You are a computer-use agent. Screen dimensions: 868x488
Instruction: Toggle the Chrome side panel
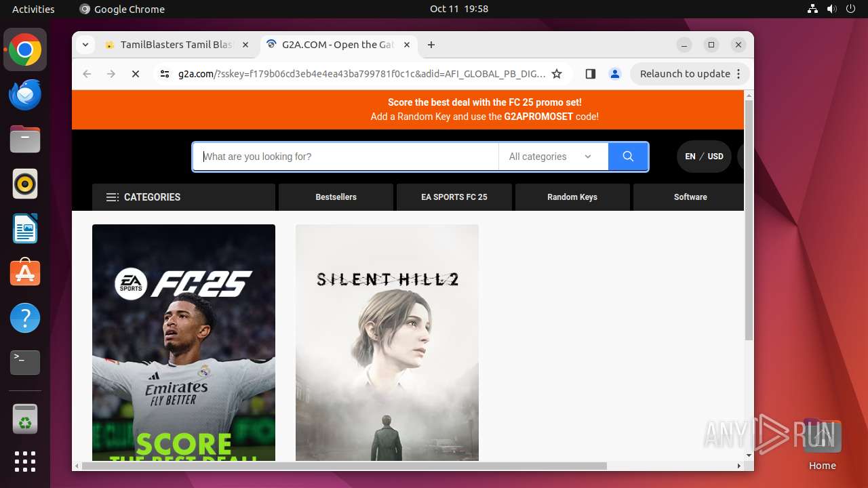590,74
